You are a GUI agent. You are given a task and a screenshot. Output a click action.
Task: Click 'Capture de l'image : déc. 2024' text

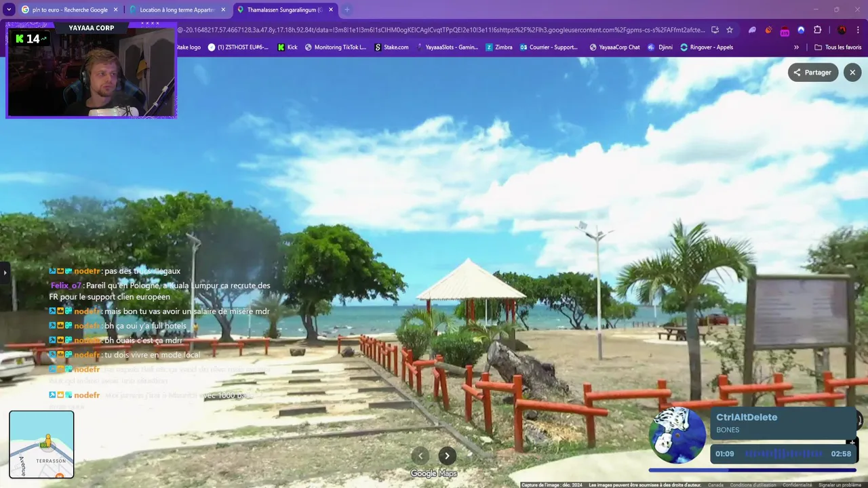point(552,485)
